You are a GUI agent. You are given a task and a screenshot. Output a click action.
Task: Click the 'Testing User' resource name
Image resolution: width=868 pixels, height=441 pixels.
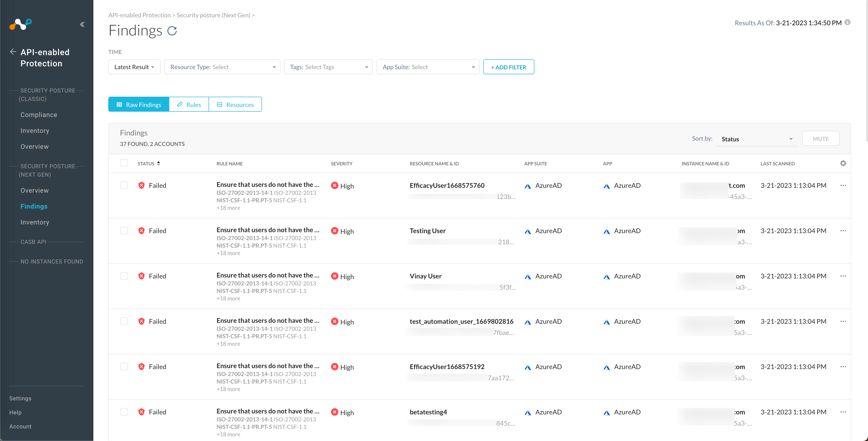click(427, 231)
